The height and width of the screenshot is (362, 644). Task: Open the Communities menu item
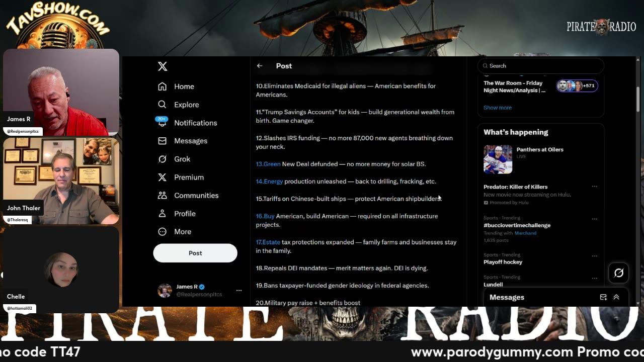[196, 195]
